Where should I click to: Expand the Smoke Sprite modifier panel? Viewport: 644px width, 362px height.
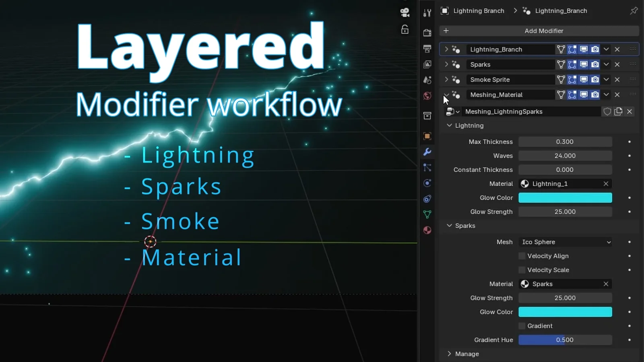coord(446,80)
